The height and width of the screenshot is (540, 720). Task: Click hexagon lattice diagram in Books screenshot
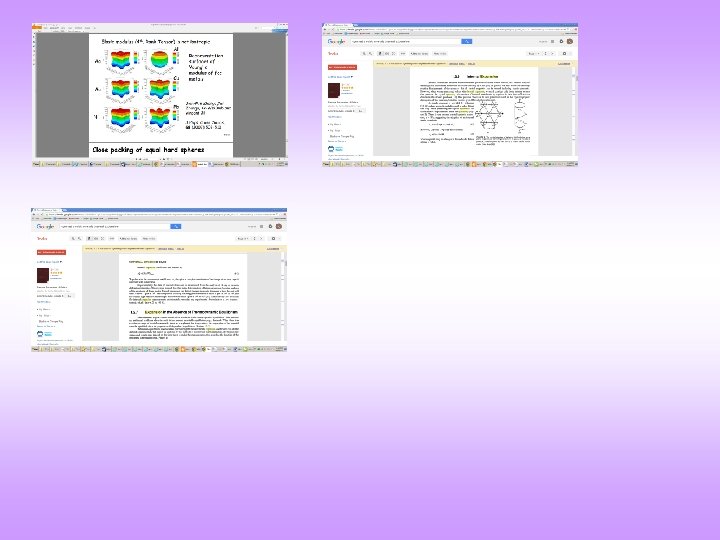[489, 115]
